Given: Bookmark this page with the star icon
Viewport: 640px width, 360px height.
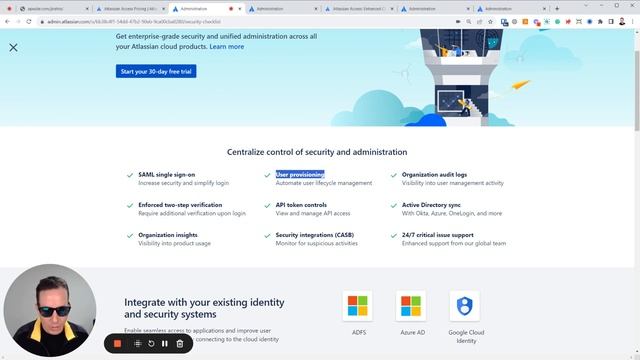Looking at the screenshot, I should 490,22.
